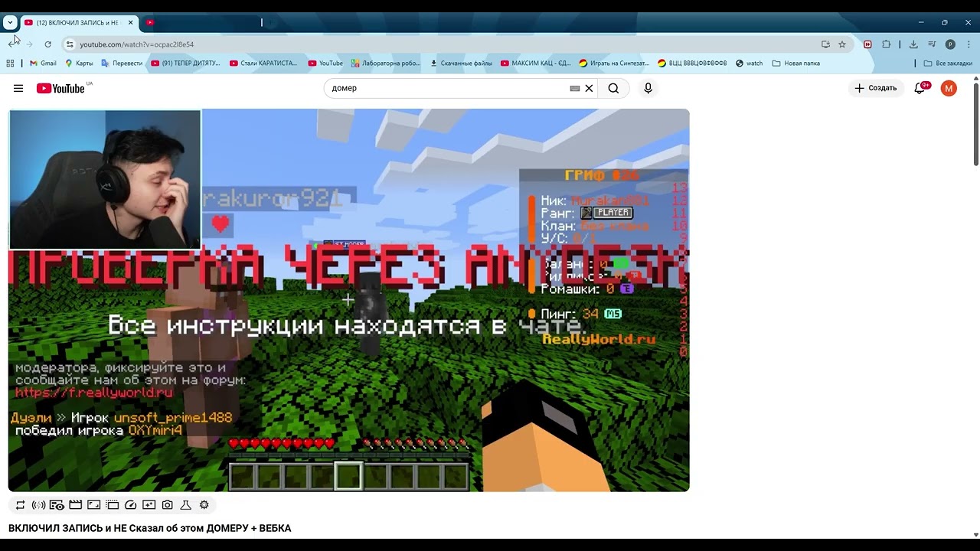Click the page vertical scrollbar

click(x=975, y=122)
